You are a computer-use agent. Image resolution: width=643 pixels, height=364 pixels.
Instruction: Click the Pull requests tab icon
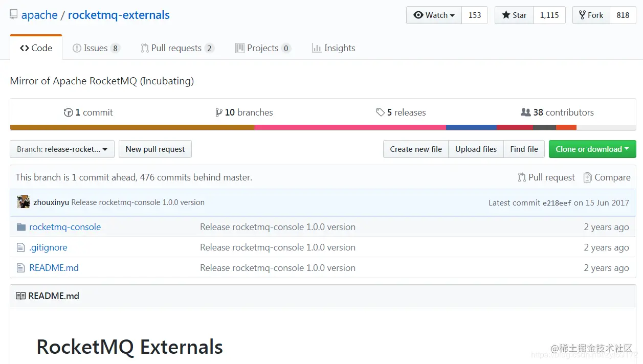click(145, 48)
